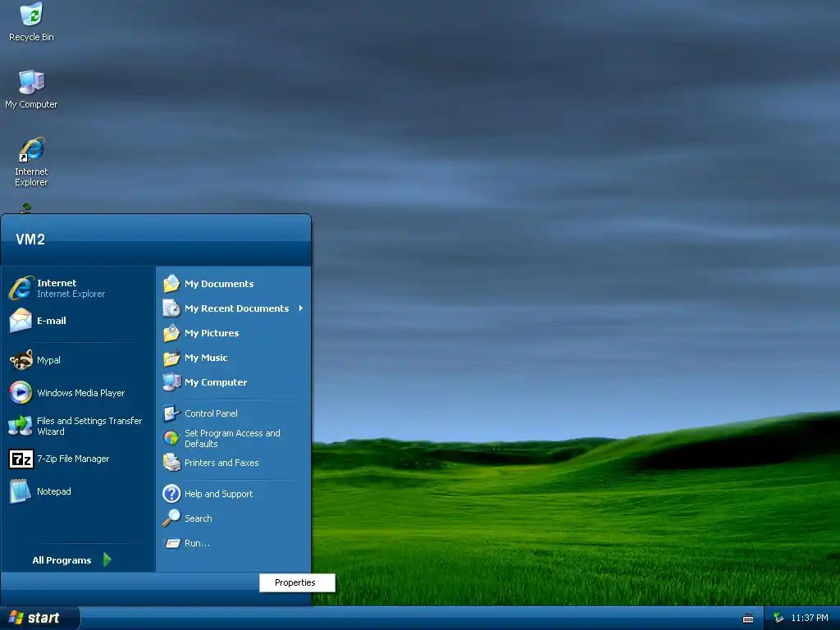Open Notepad from its text label

54,491
